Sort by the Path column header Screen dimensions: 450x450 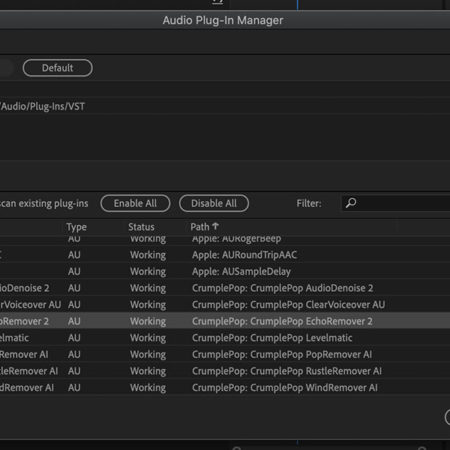204,227
